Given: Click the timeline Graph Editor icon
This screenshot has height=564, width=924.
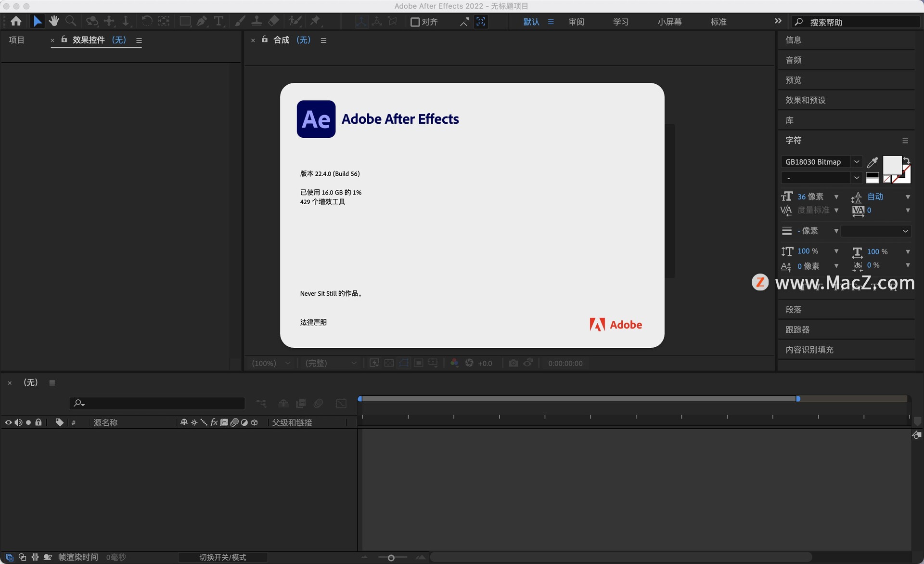Looking at the screenshot, I should click(x=341, y=403).
